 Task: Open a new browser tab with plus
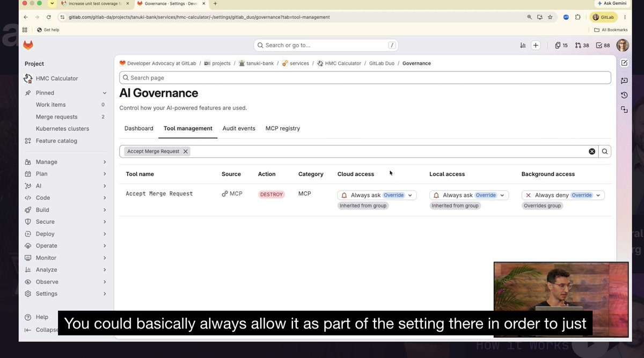pyautogui.click(x=215, y=3)
